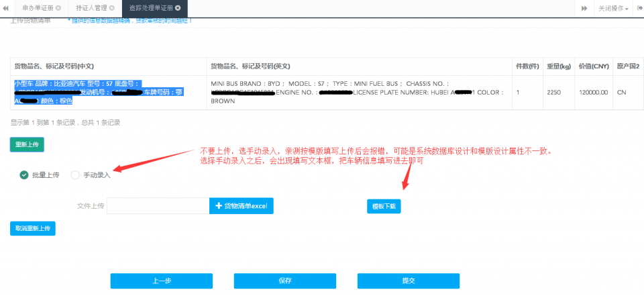Screen dimensions: 644x296
Task: Submit the form with 提交 button
Action: (408, 281)
